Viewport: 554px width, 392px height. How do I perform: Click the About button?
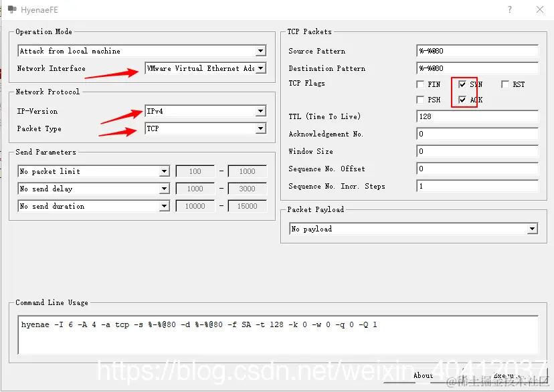(424, 376)
